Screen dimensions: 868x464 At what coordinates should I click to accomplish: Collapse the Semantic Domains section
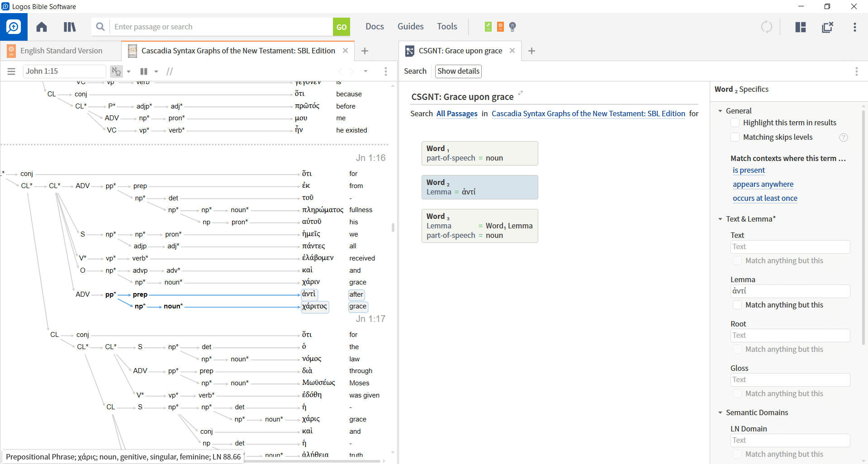pos(720,412)
